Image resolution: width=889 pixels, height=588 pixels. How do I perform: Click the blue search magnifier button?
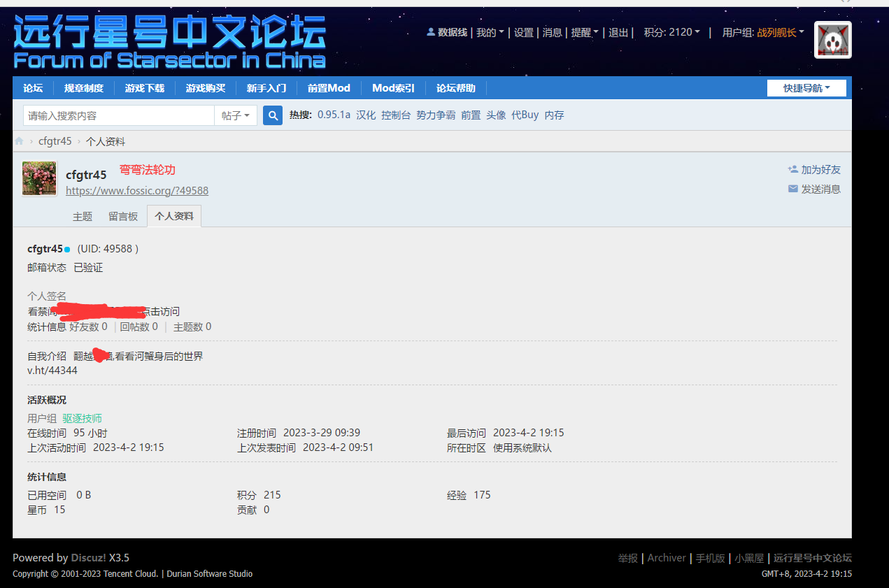272,115
